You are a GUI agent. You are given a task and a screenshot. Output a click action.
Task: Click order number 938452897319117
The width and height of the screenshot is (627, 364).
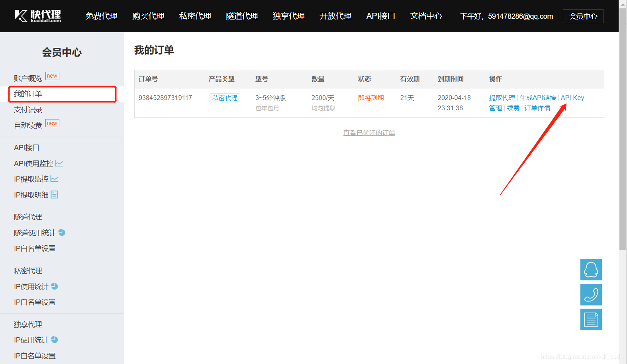coord(165,98)
